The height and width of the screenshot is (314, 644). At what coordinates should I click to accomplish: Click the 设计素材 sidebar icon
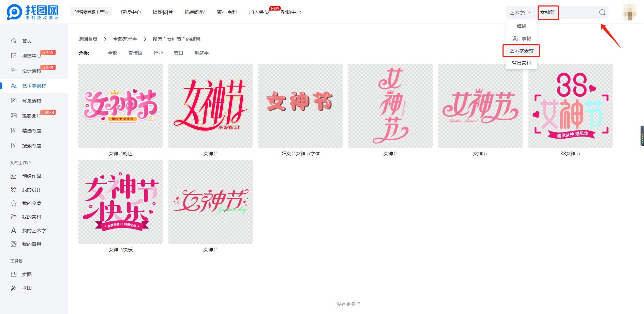pos(14,71)
